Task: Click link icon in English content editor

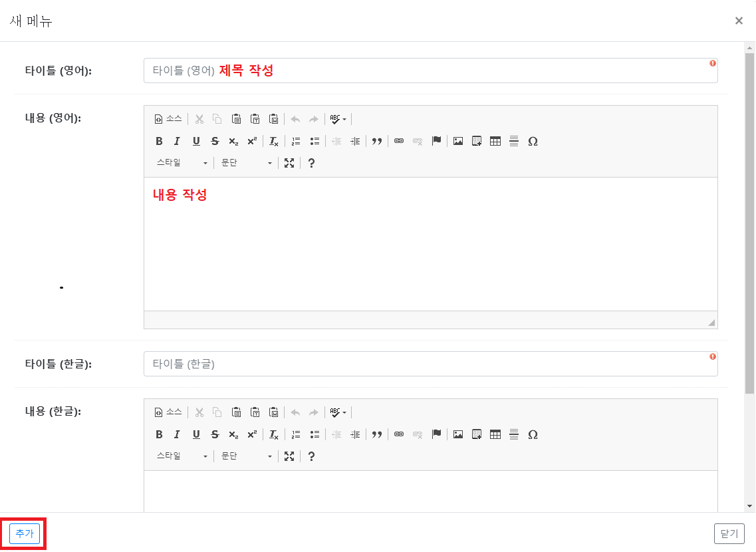Action: click(399, 141)
